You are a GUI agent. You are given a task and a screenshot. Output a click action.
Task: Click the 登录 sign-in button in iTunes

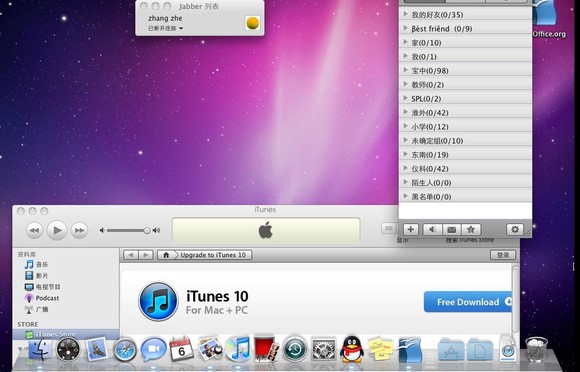503,255
